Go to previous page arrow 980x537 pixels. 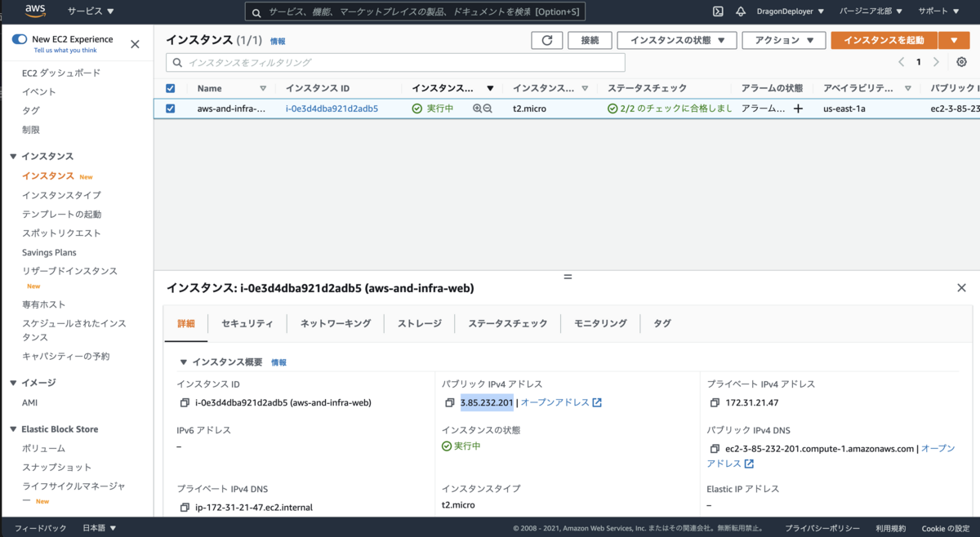tap(902, 62)
